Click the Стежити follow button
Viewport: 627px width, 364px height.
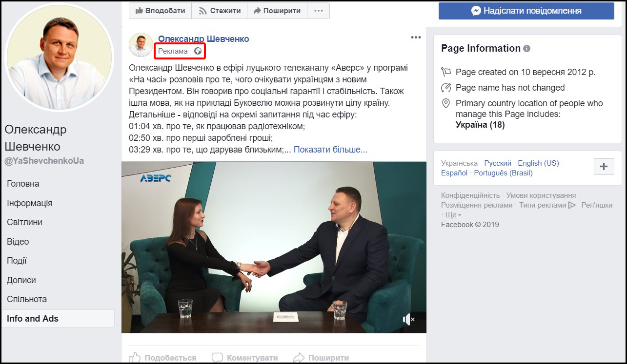point(219,11)
